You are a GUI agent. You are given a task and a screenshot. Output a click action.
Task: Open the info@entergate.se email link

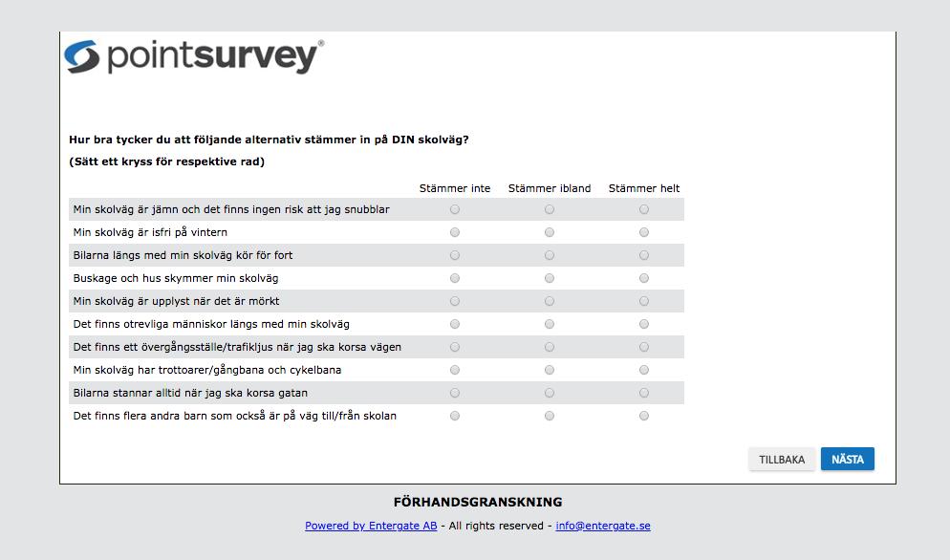click(603, 526)
